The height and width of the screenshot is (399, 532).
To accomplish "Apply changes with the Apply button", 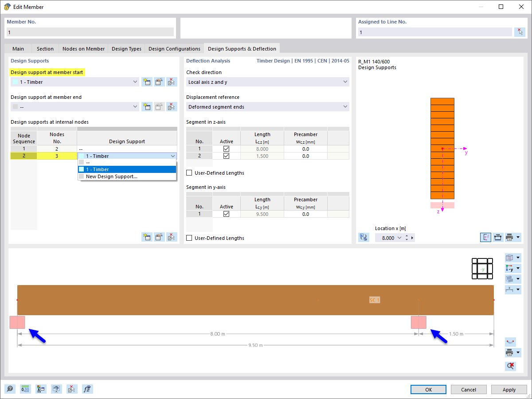I will pyautogui.click(x=509, y=389).
